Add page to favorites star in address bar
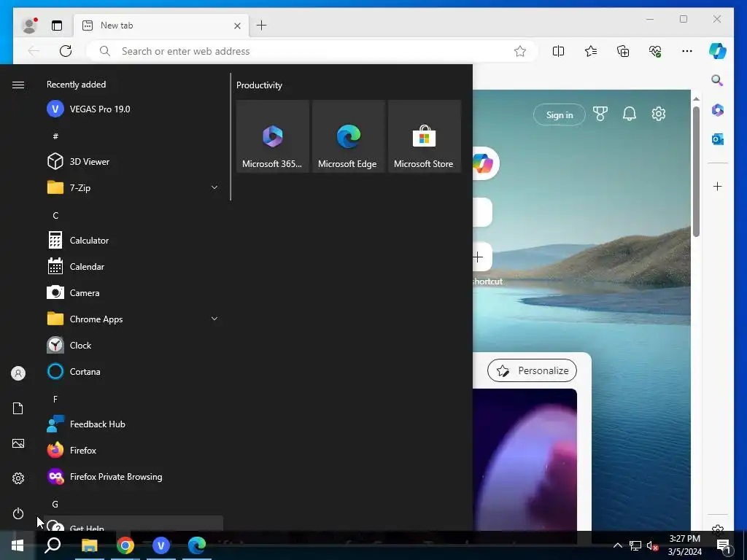The image size is (747, 560). coord(519,51)
